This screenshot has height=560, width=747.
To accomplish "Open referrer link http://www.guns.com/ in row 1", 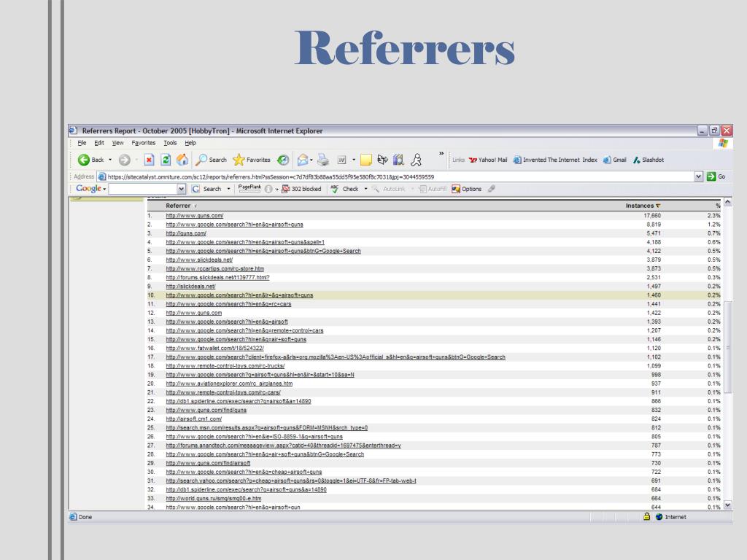I will [194, 216].
